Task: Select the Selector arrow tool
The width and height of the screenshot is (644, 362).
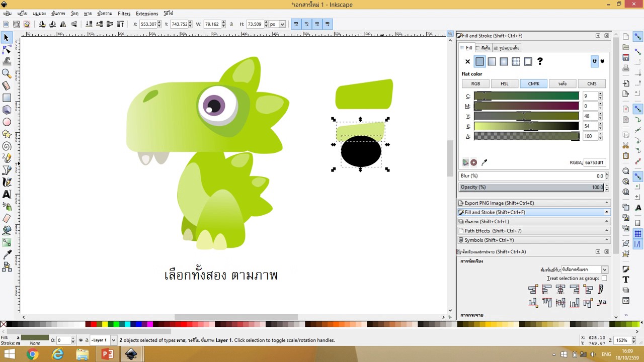Action: click(x=7, y=38)
